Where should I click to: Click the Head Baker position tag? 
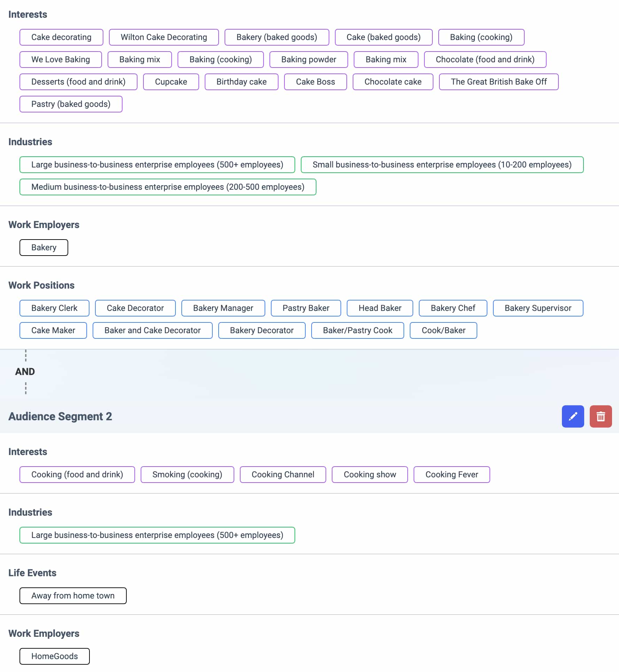(380, 308)
